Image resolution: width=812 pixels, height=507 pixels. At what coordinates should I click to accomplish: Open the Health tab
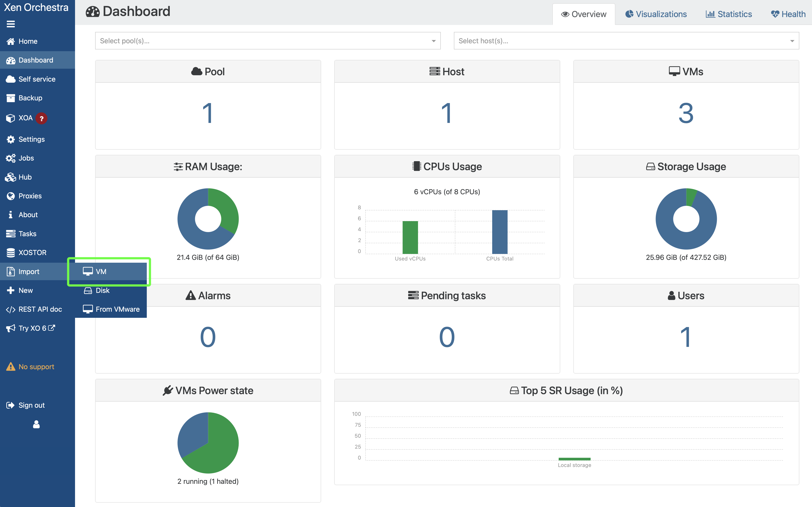pos(788,14)
